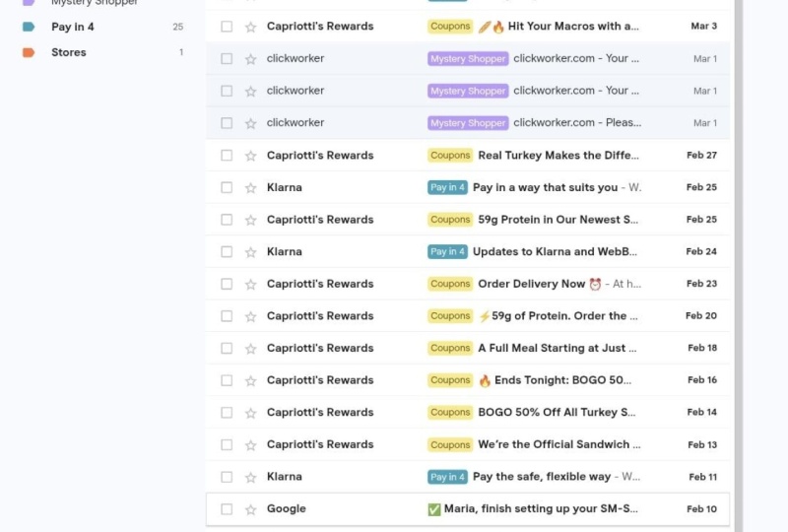Select the 'Real Turkey Makes' email checkbox
Image resolution: width=788 pixels, height=532 pixels.
[x=227, y=156]
